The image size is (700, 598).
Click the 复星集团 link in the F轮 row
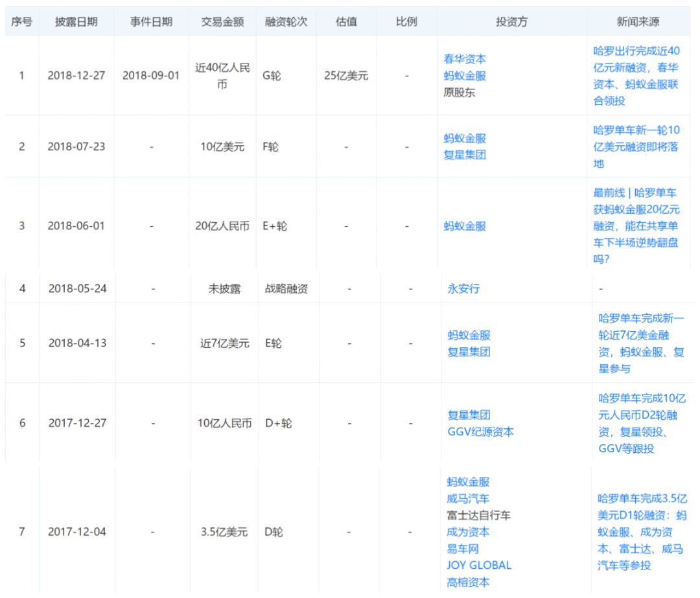click(x=464, y=155)
